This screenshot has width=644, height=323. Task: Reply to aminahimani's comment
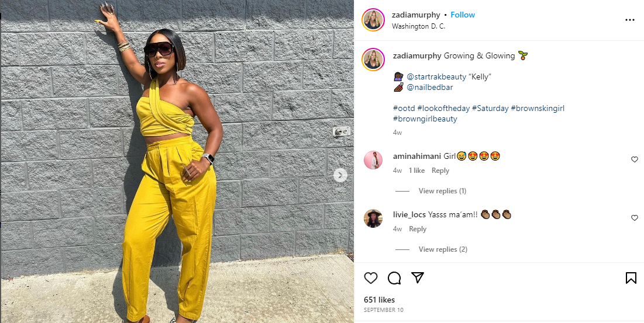[x=440, y=171]
